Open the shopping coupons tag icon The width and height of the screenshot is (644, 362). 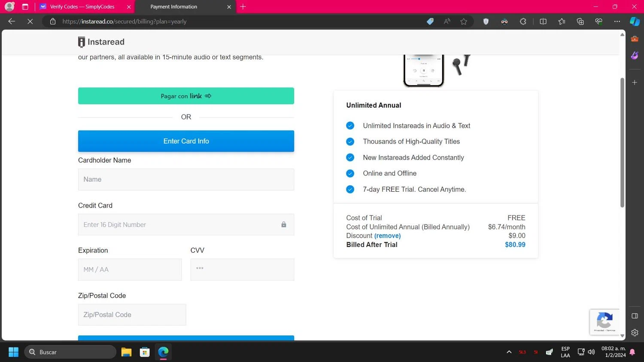point(430,21)
